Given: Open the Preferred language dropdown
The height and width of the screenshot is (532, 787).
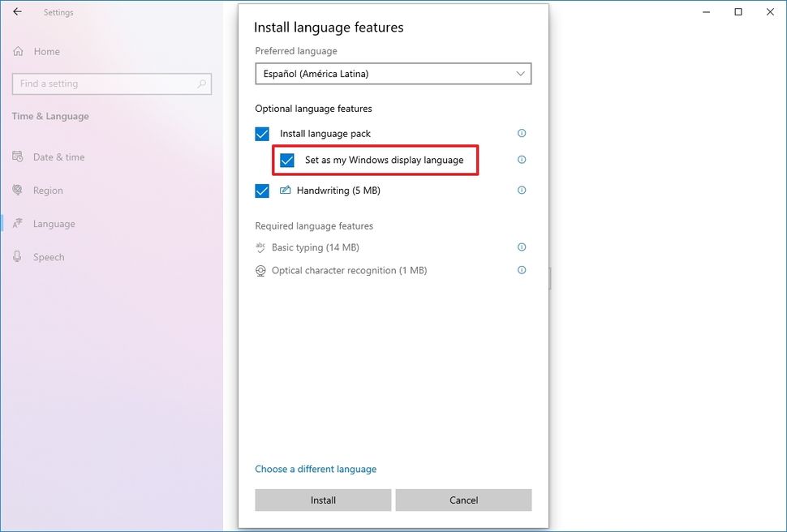Looking at the screenshot, I should [393, 74].
